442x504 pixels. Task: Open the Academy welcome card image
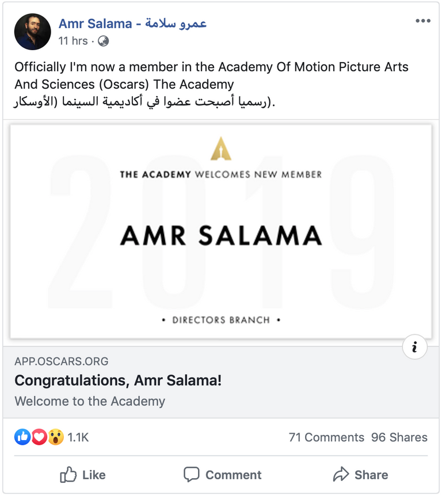[221, 230]
